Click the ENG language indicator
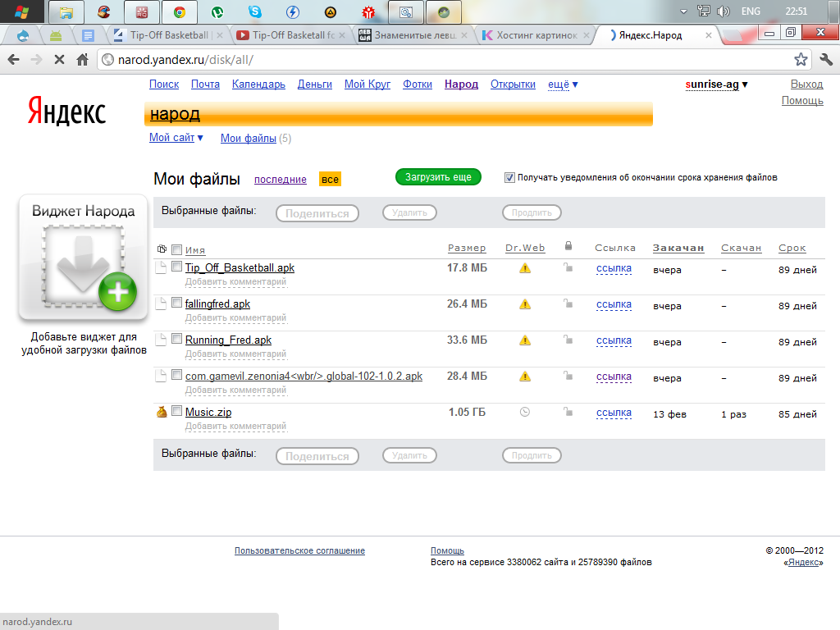 [x=751, y=11]
